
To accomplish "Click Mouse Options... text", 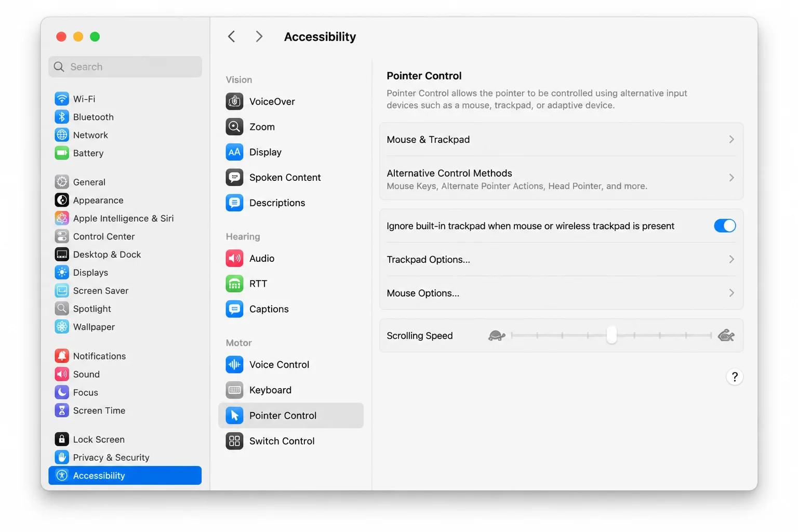I will (x=423, y=293).
